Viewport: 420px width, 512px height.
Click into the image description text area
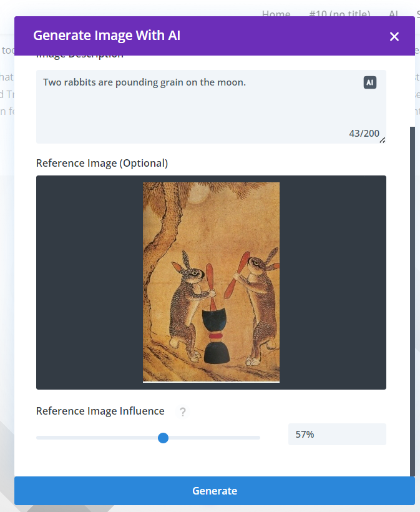click(x=211, y=106)
